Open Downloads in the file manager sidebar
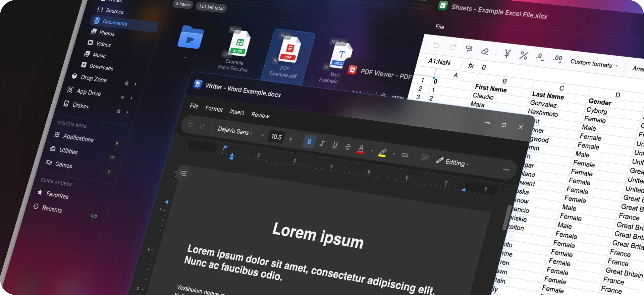 [x=97, y=66]
